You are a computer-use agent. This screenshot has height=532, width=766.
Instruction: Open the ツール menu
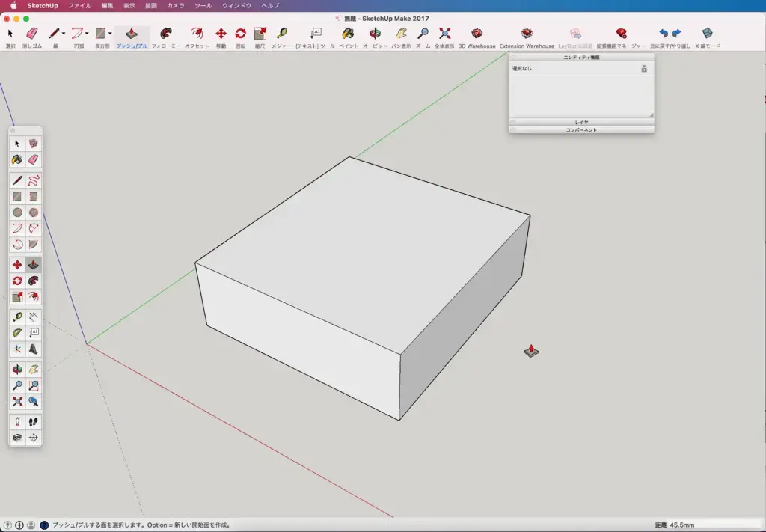pyautogui.click(x=203, y=6)
